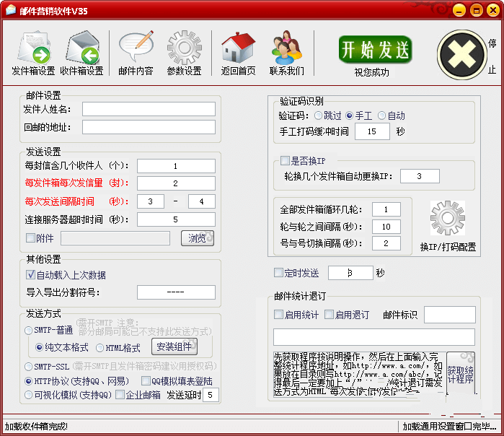This screenshot has height=436, width=504.
Task: Click status text 加载通用设置窗口完毕
Action: pyautogui.click(x=449, y=427)
